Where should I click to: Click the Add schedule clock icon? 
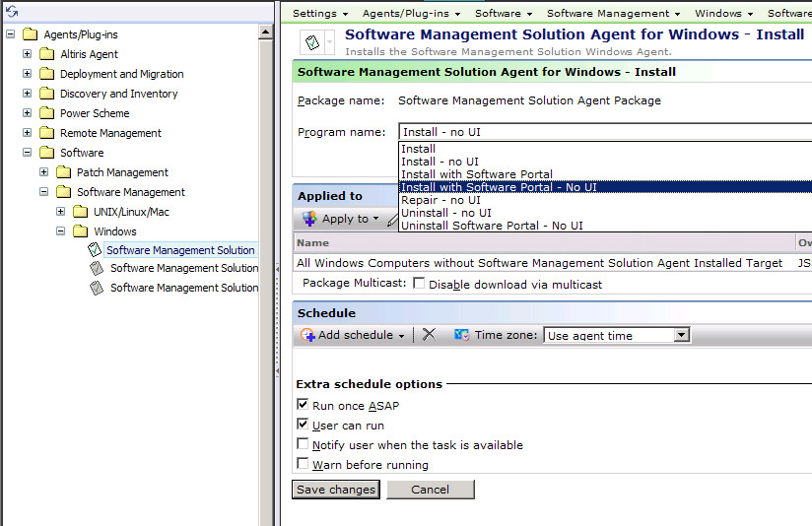pos(307,335)
